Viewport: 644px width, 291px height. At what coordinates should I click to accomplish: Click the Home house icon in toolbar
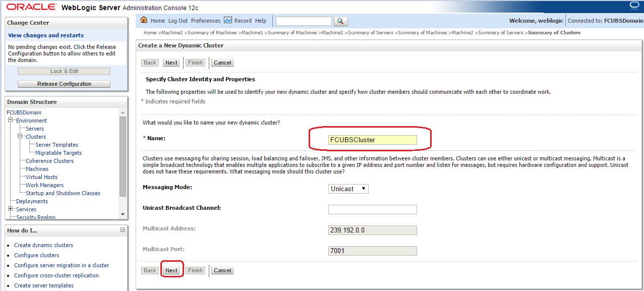click(144, 20)
